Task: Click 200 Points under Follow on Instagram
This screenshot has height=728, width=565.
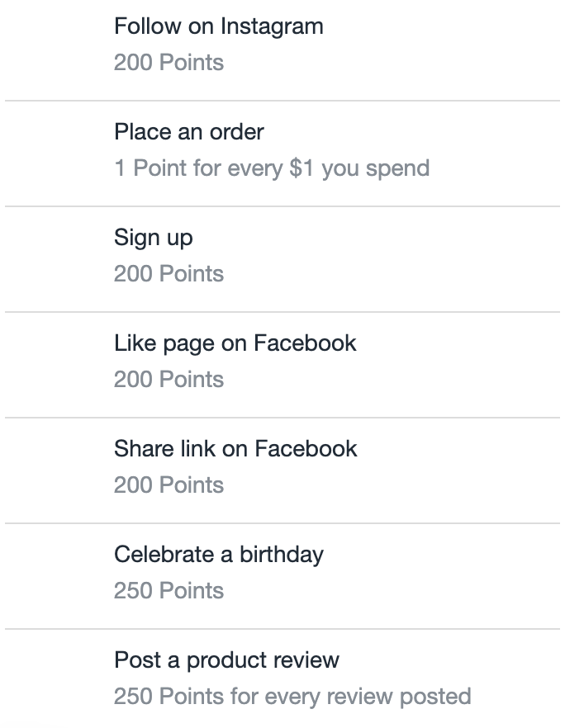Action: point(169,63)
